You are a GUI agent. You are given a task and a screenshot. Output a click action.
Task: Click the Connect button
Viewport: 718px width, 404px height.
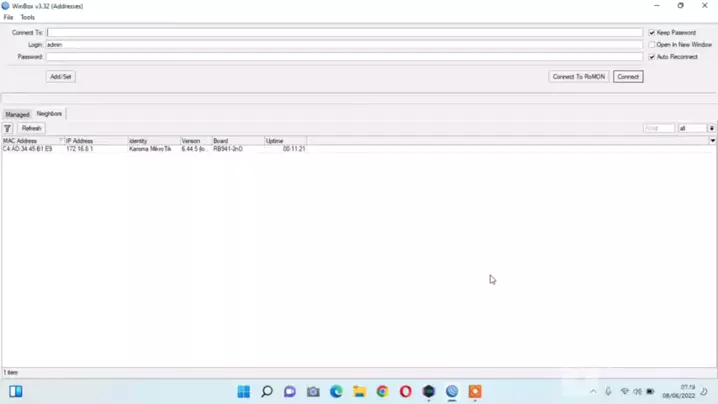[627, 76]
